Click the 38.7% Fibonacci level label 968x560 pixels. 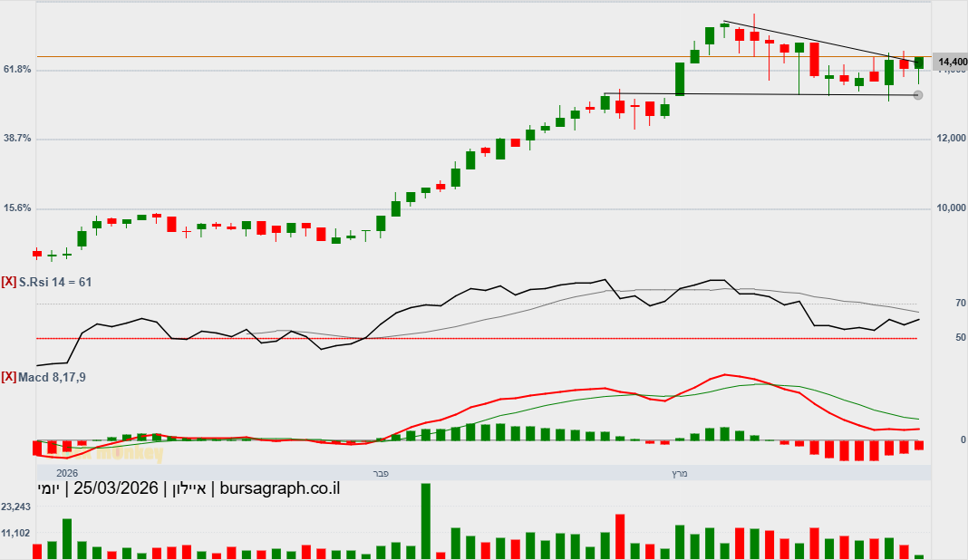pyautogui.click(x=17, y=139)
